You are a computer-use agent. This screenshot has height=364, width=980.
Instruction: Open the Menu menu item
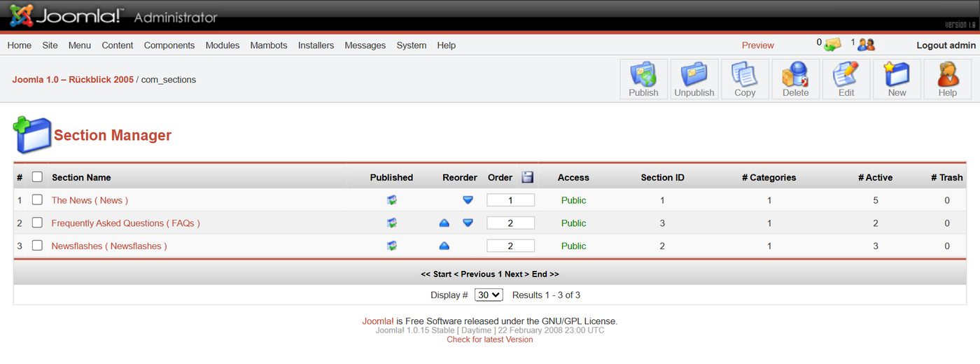(80, 45)
